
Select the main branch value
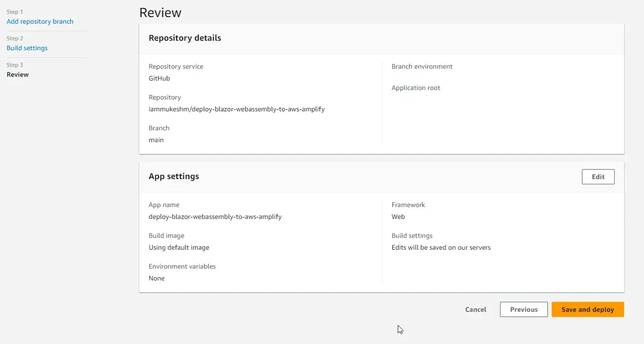click(x=156, y=140)
